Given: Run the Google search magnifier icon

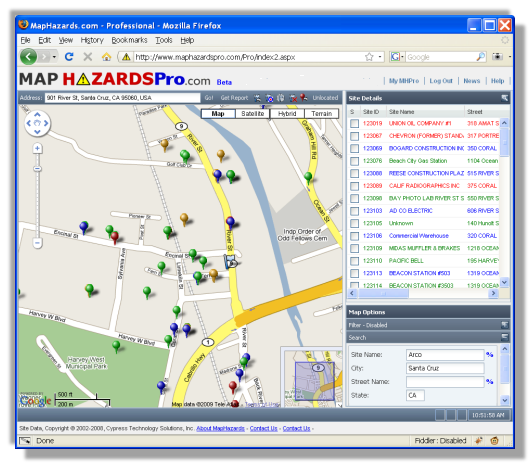Looking at the screenshot, I should [480, 57].
